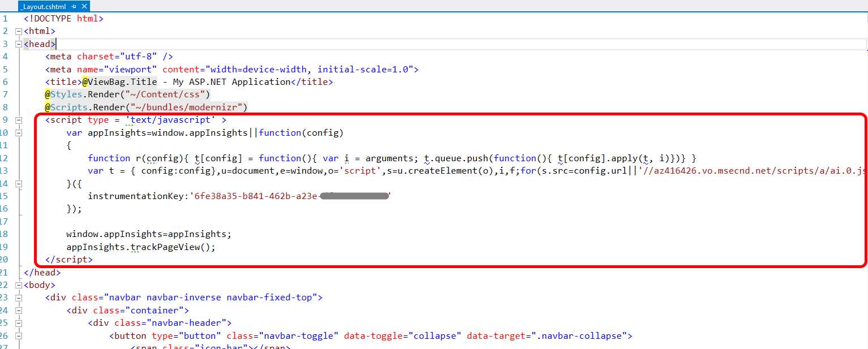Collapse the html element code fold
868x349 pixels.
[x=18, y=31]
